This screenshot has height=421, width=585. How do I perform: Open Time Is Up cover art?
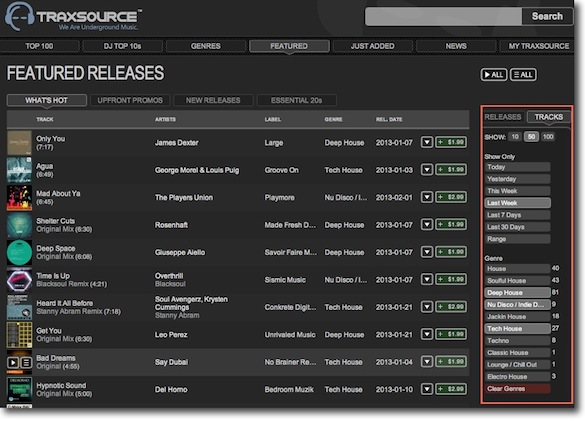point(19,280)
